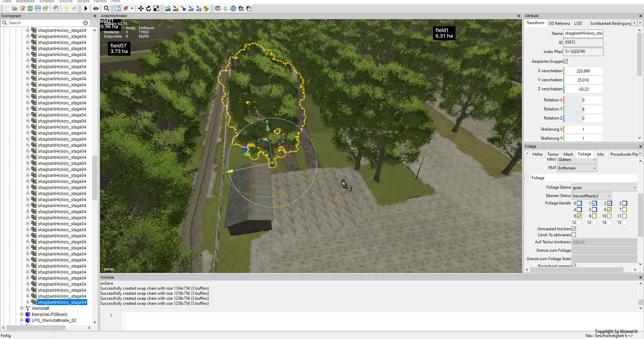The width and height of the screenshot is (644, 339).
Task: Activate terrain sculpt mode icon
Action: point(168,8)
